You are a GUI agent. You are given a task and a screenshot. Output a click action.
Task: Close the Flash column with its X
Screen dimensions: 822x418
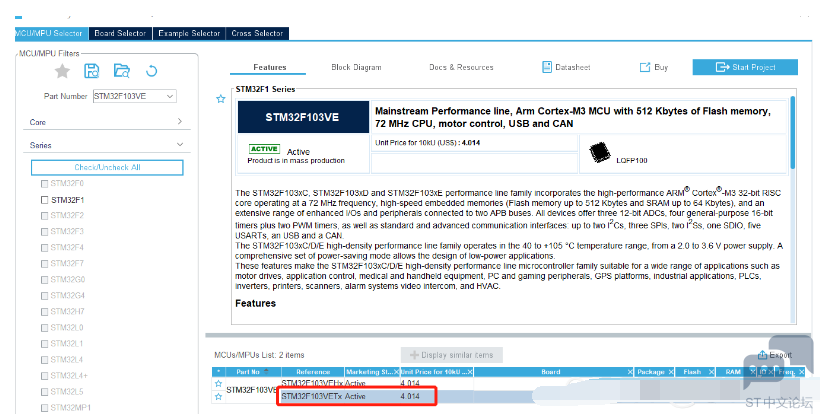pyautogui.click(x=711, y=372)
